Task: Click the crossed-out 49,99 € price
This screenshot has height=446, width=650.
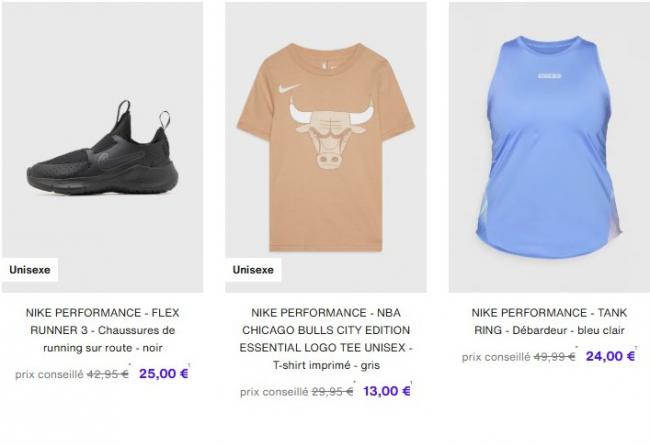Action: click(x=554, y=357)
